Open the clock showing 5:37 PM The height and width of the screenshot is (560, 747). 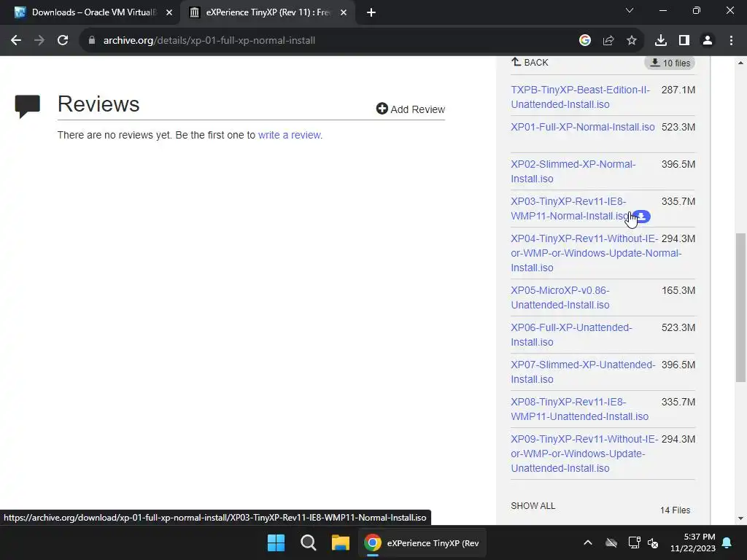point(693,542)
